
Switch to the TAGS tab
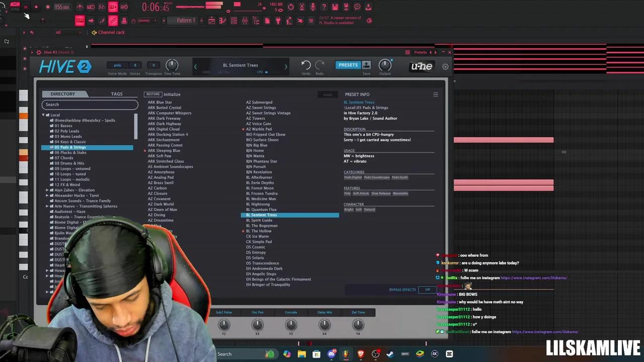click(x=117, y=94)
